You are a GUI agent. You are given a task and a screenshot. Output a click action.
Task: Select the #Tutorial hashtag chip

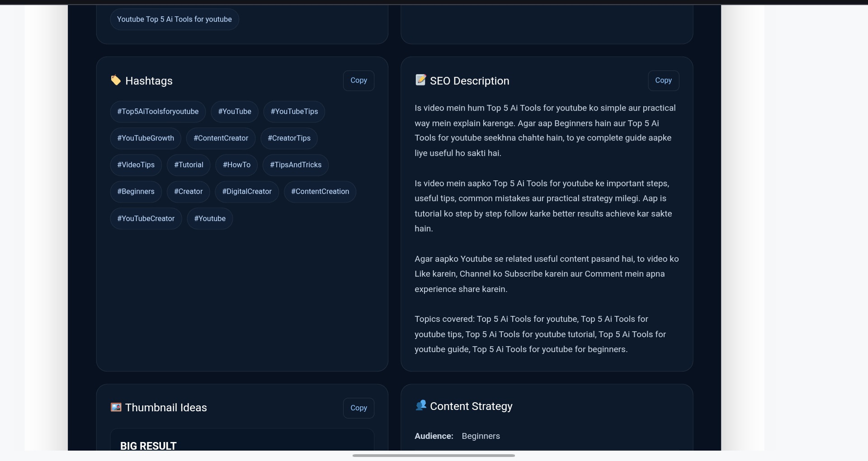click(x=189, y=165)
